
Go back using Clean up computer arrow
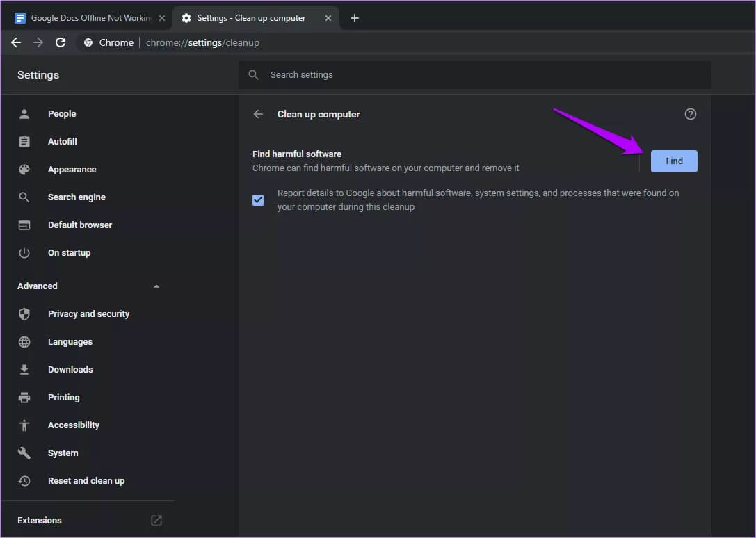click(x=258, y=114)
